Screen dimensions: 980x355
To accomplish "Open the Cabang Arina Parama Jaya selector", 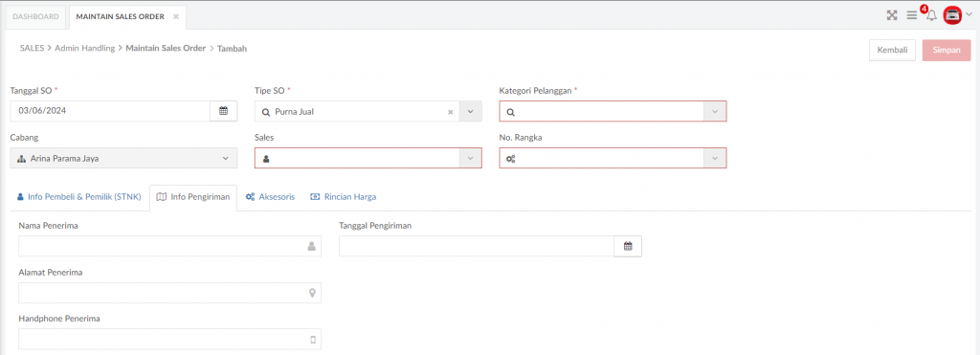I will tap(123, 158).
